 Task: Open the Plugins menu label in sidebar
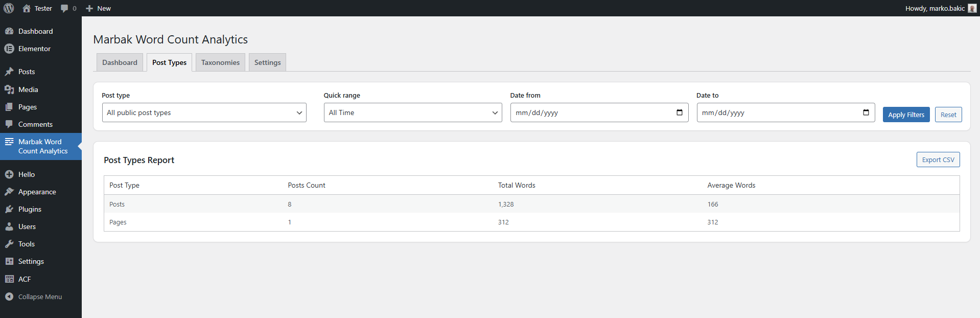(x=30, y=209)
